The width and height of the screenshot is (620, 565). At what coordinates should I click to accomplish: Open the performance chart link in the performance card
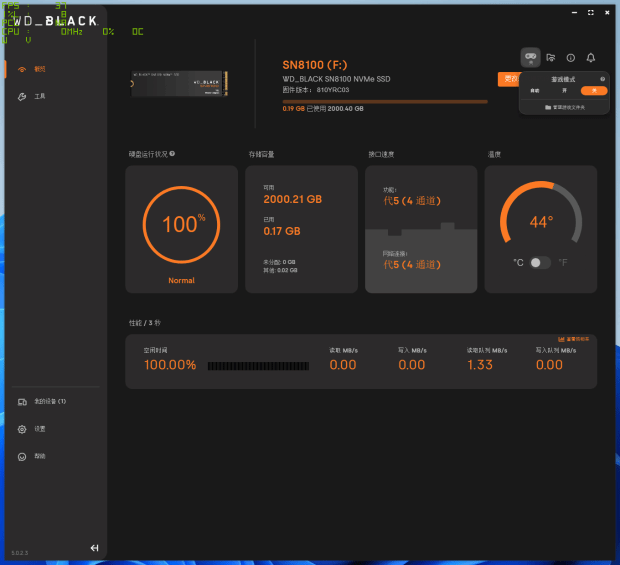(x=573, y=339)
